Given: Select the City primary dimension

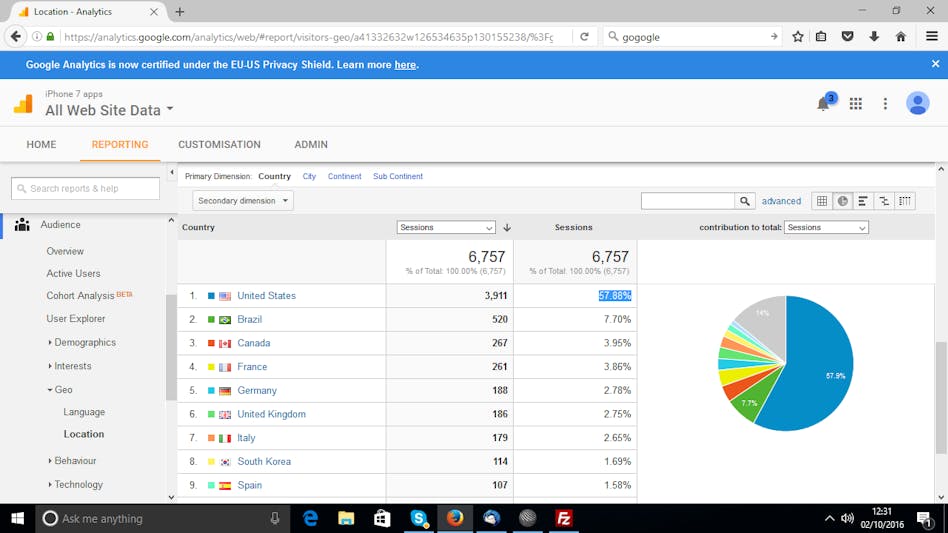Looking at the screenshot, I should 309,177.
